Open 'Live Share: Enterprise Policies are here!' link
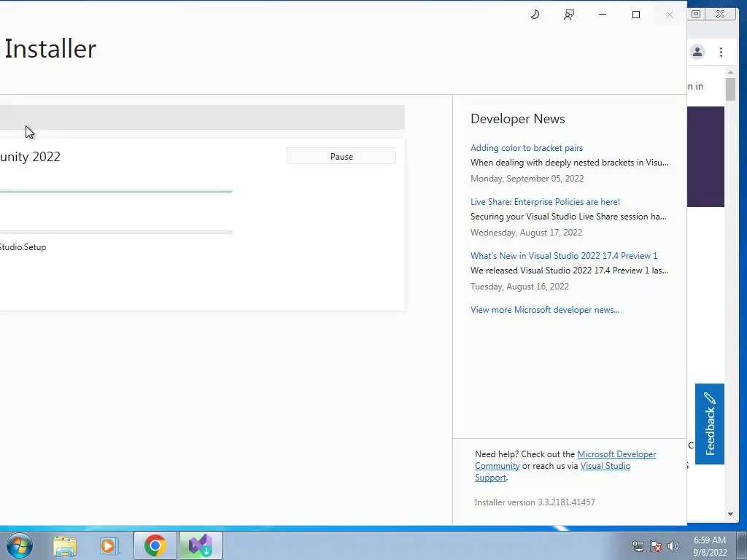The image size is (747, 560). tap(545, 202)
